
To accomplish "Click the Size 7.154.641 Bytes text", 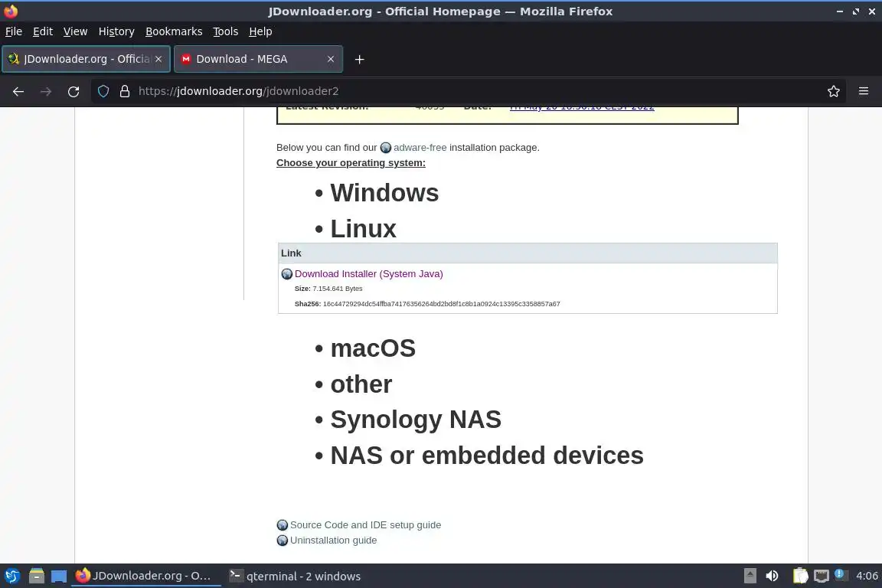I will pos(328,289).
